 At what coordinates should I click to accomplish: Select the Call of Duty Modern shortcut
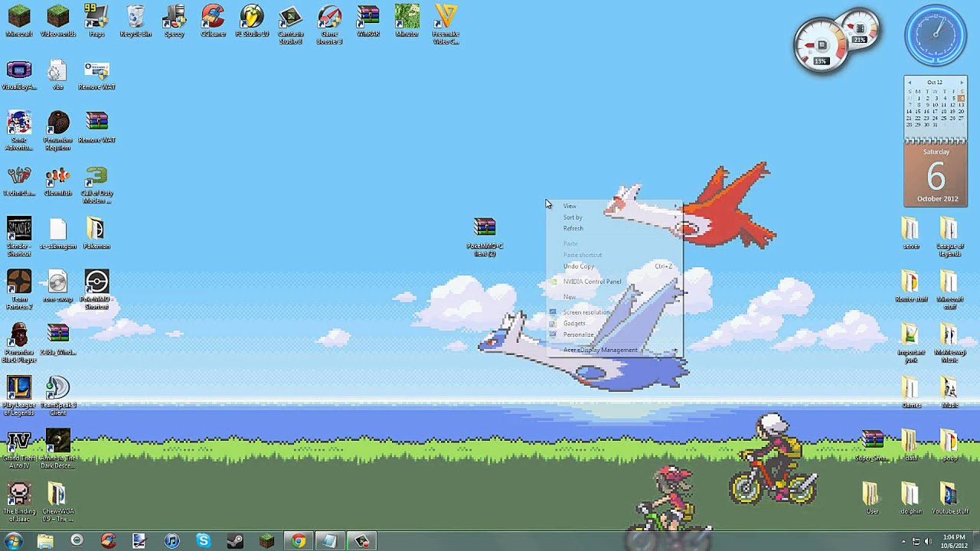click(96, 185)
